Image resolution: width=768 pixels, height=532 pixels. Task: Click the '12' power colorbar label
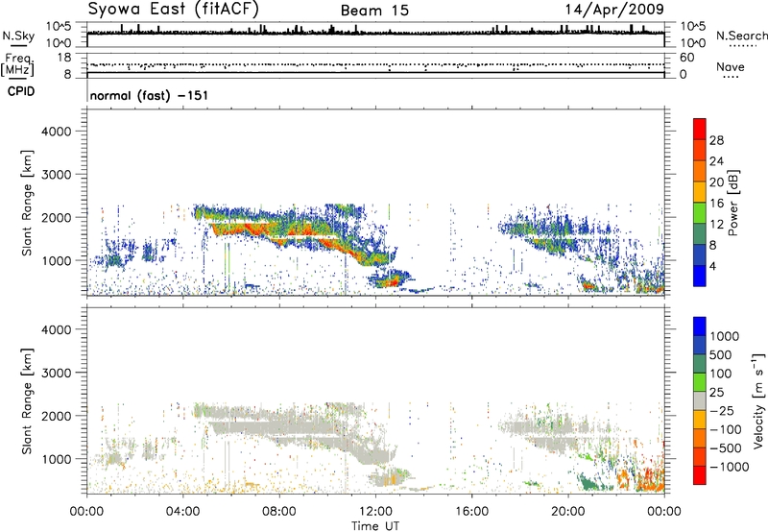(716, 225)
